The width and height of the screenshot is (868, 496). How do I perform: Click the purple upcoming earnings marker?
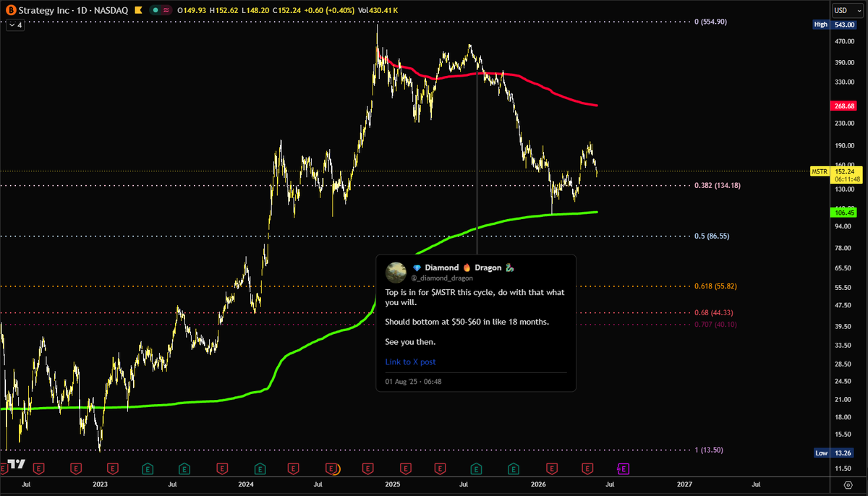tap(624, 469)
